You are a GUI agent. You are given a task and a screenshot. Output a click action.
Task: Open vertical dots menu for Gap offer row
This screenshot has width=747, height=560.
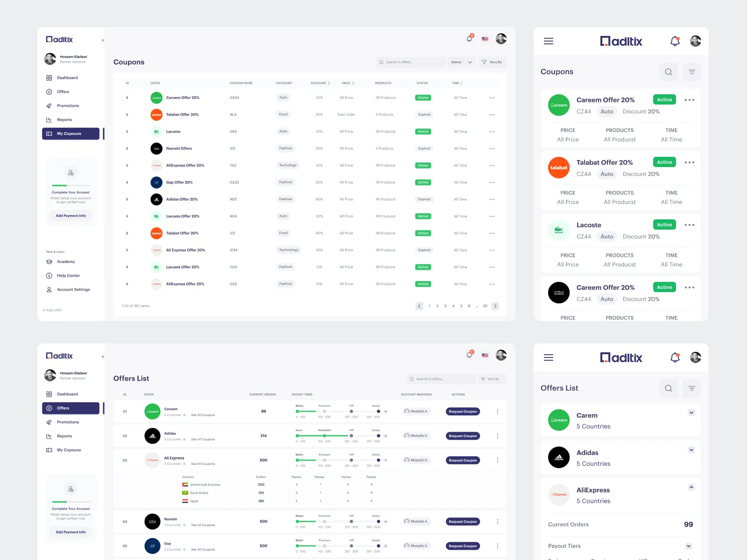pyautogui.click(x=498, y=546)
